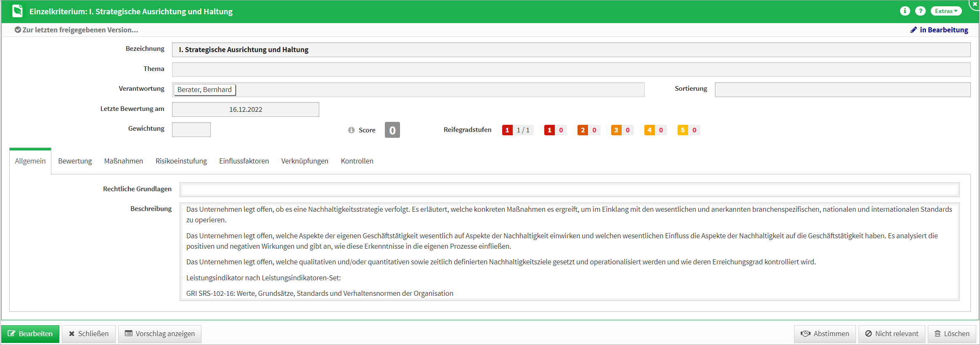980x345 pixels.
Task: Select the orange Reifegradstufe 3 badge
Action: (x=616, y=130)
